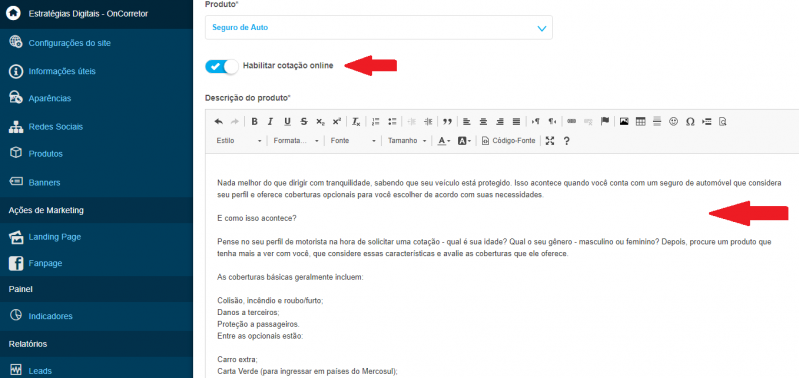Insert a smiley emoticon
This screenshot has height=378, width=799.
point(674,121)
